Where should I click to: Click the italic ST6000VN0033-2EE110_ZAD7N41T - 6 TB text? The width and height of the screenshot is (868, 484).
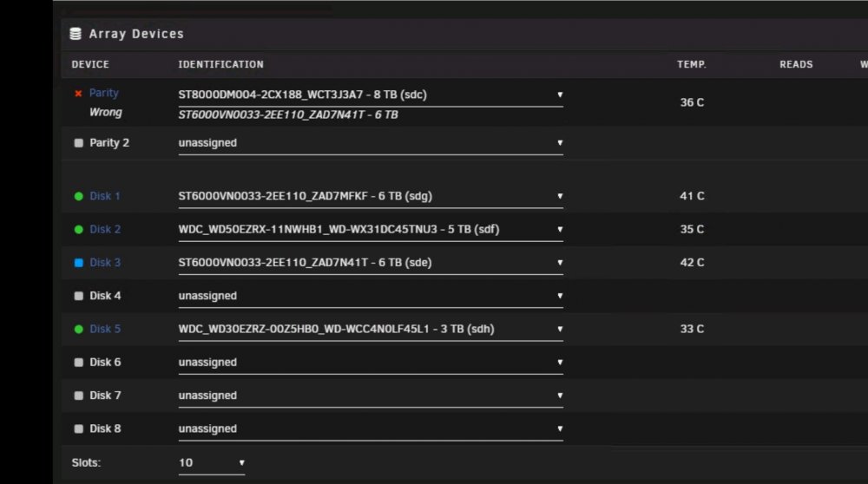pyautogui.click(x=288, y=114)
